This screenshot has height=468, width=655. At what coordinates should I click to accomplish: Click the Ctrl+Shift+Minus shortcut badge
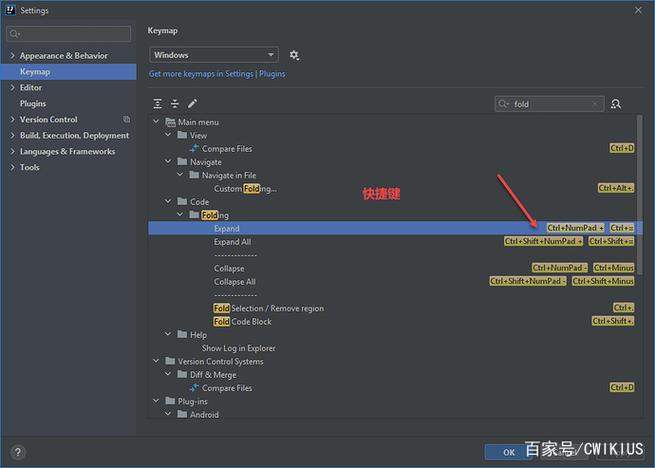(603, 281)
